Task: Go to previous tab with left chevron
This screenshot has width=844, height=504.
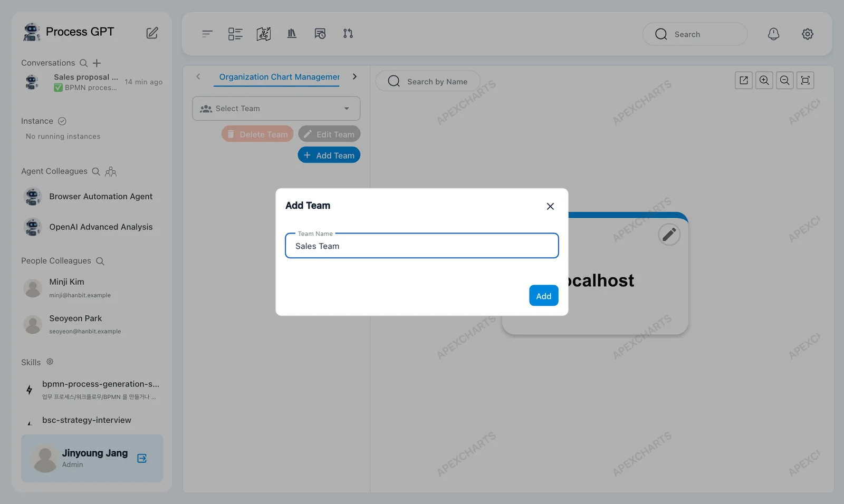Action: (198, 76)
